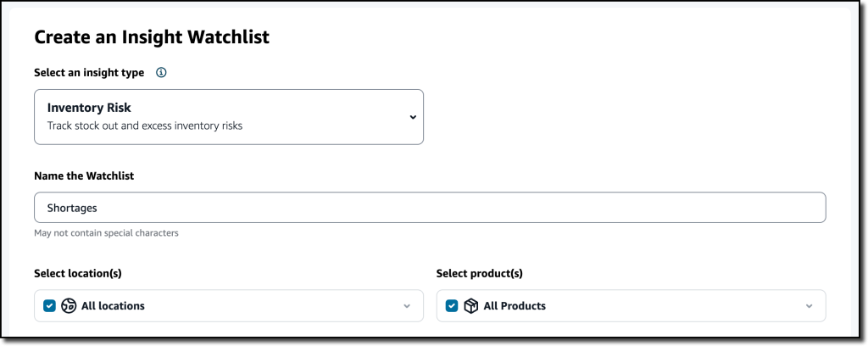This screenshot has height=346, width=868.
Task: Click the Create an Insight Watchlist heading
Action: (x=152, y=37)
